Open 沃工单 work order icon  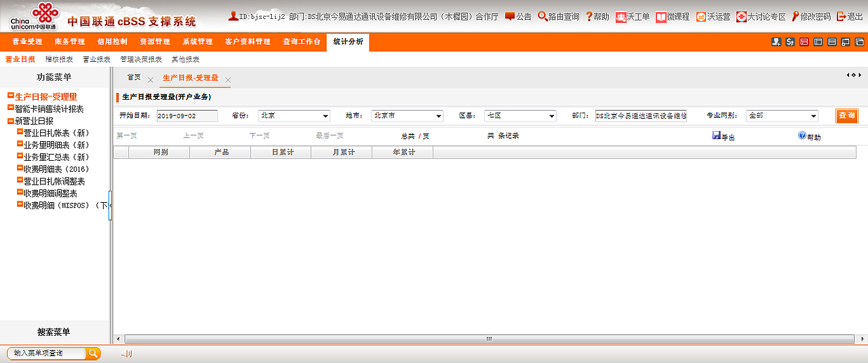point(632,16)
